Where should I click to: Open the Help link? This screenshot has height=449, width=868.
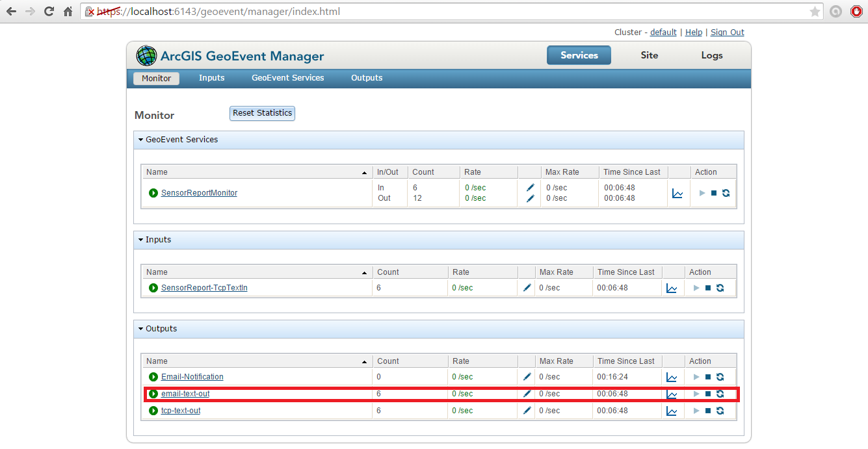pyautogui.click(x=694, y=32)
